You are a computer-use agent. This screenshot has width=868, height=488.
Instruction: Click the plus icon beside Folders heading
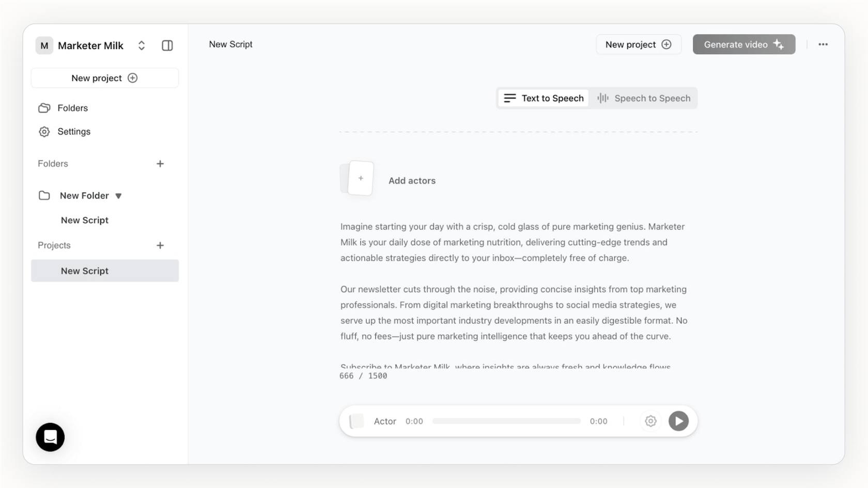coord(160,163)
